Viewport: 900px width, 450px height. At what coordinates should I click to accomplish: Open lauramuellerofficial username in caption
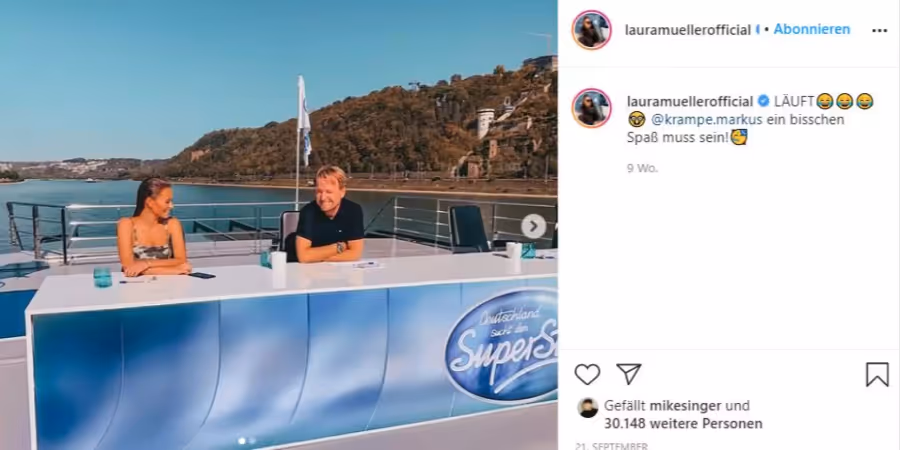click(690, 102)
